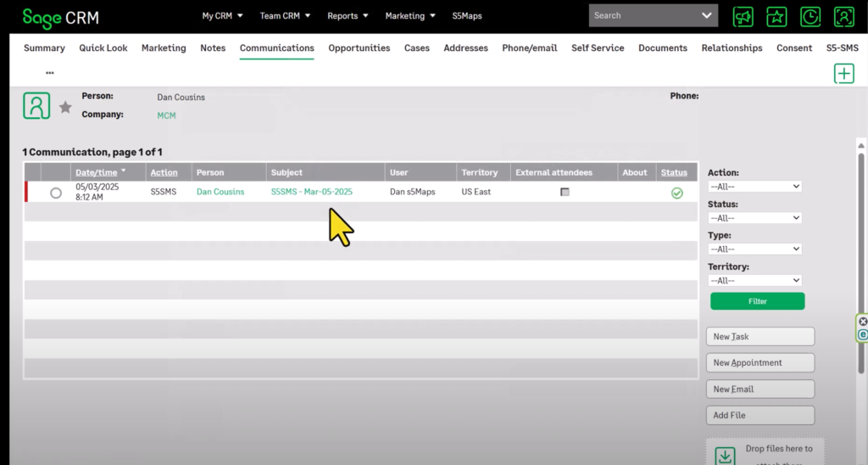Click the gray favorite star beside person icon

65,107
